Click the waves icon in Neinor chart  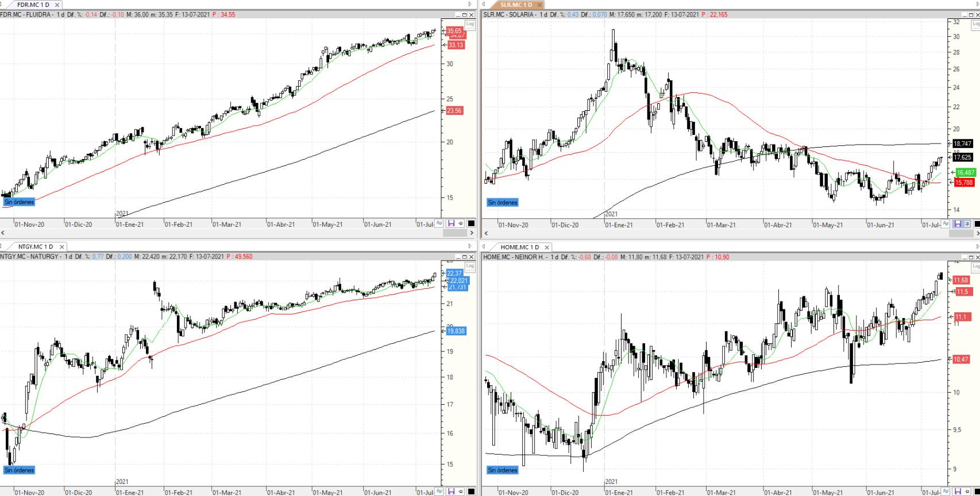[946, 491]
